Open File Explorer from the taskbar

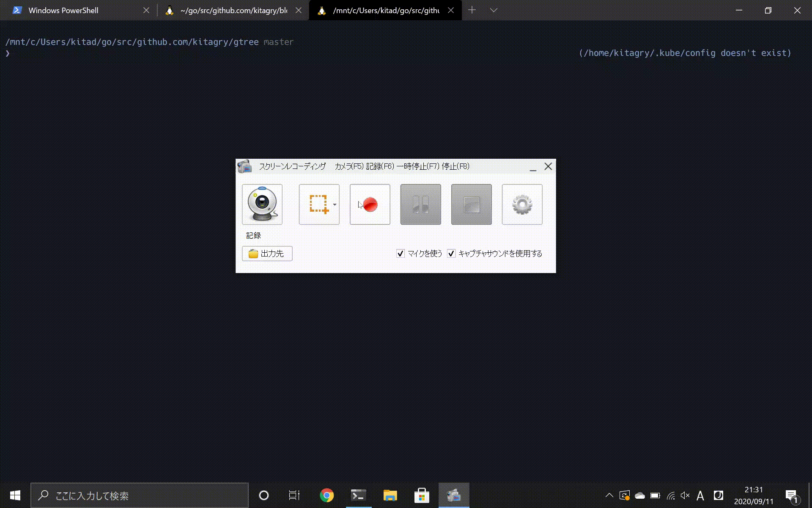390,495
